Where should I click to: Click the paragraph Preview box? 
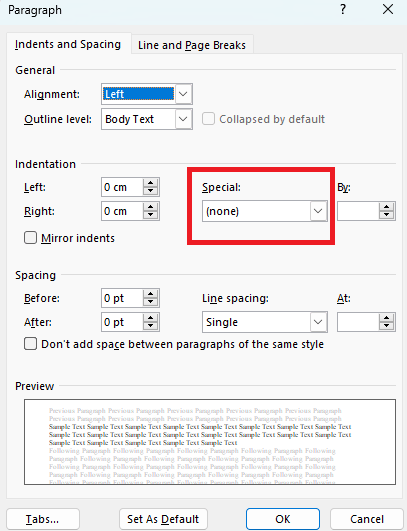coord(210,442)
